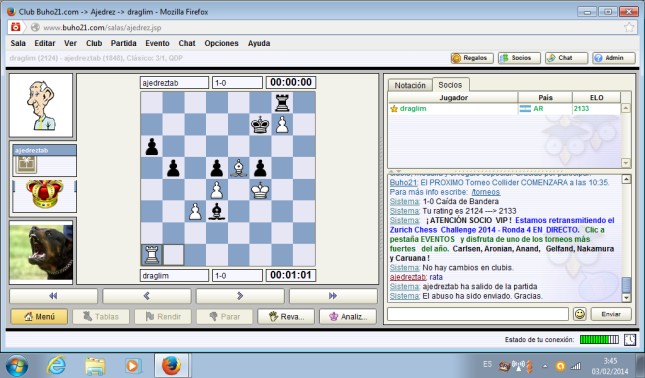
Task: Click the gift box icon under ajedreztab
Action: [26, 165]
